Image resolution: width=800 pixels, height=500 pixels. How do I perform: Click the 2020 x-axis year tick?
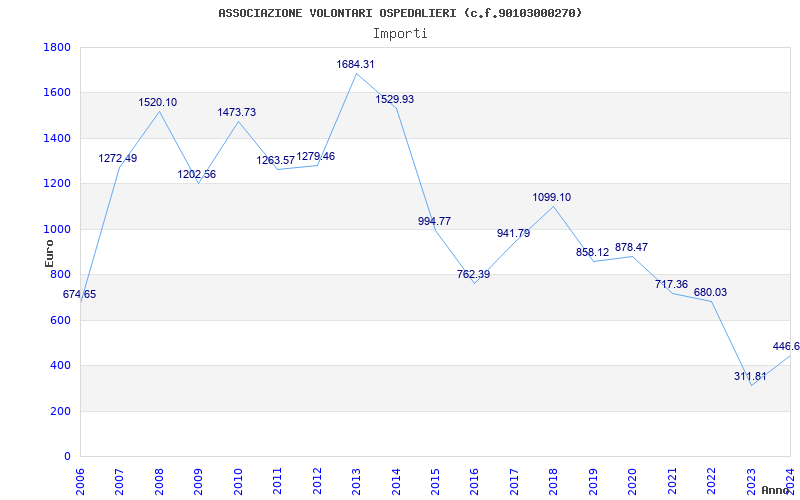(x=633, y=482)
